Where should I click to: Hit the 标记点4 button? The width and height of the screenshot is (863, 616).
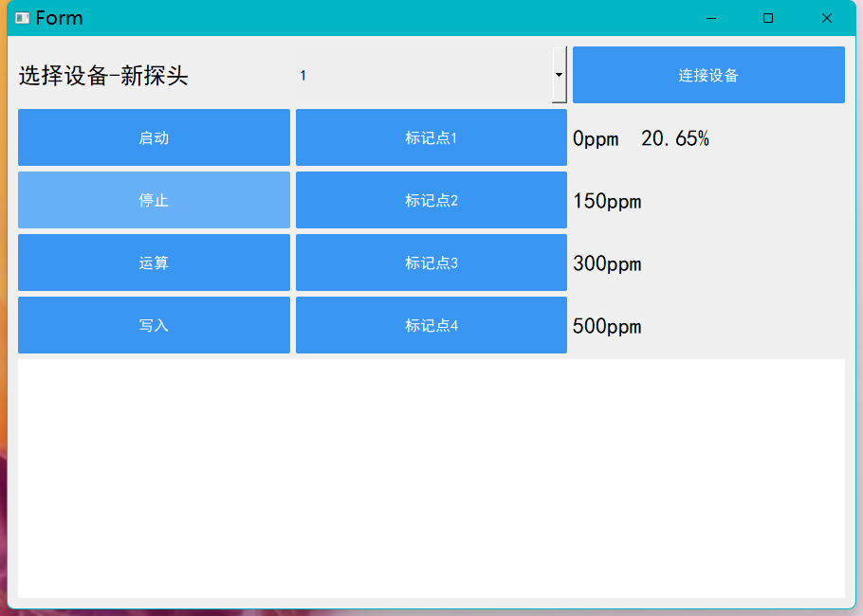431,325
